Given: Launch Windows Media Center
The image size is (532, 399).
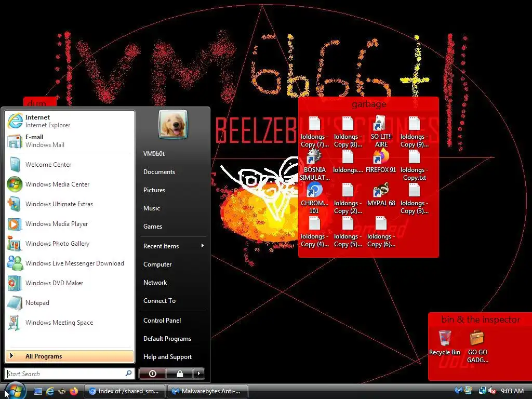Looking at the screenshot, I should pos(70,184).
